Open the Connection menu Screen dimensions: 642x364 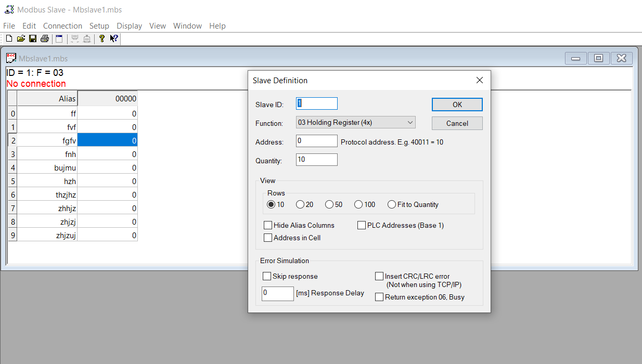tap(62, 25)
